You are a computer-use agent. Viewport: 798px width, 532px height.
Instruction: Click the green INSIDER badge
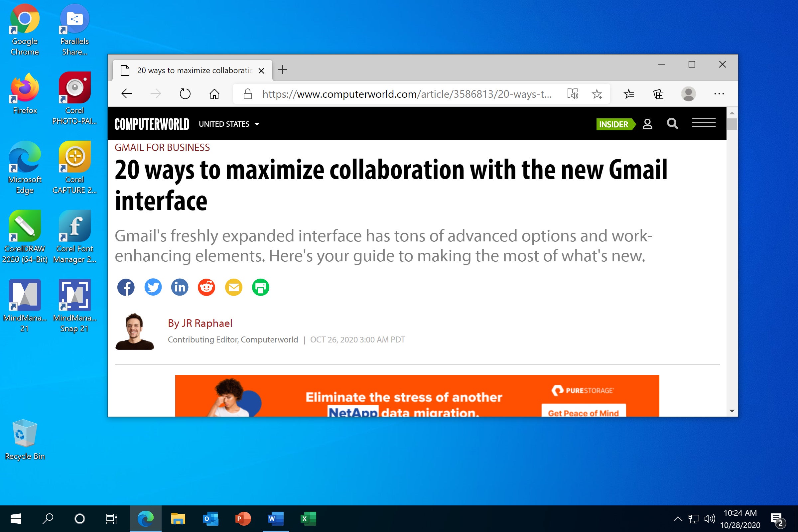pos(615,124)
